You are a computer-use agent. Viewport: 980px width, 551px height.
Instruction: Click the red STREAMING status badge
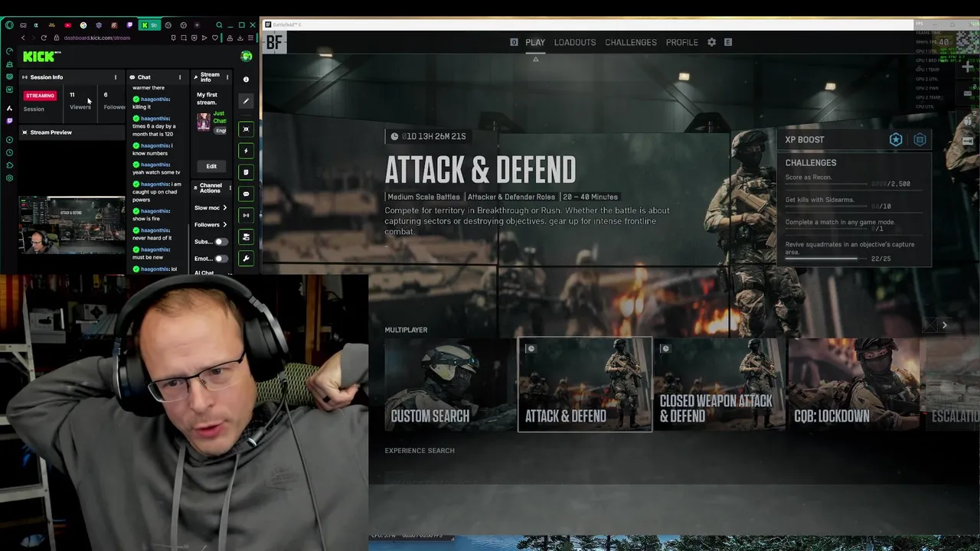40,96
